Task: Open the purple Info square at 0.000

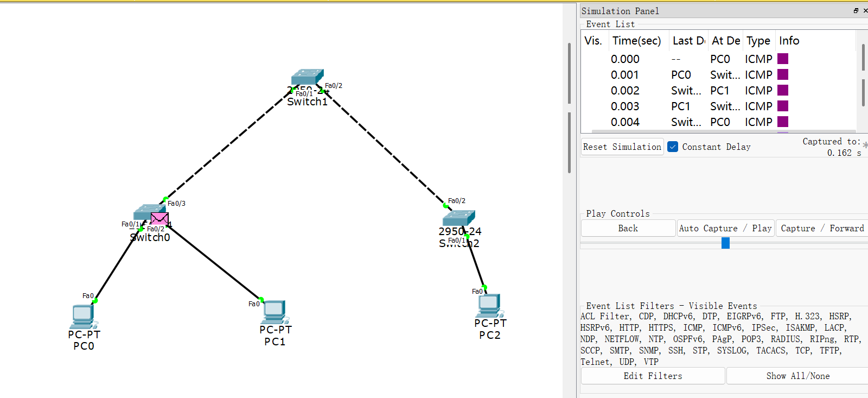Action: tap(783, 59)
